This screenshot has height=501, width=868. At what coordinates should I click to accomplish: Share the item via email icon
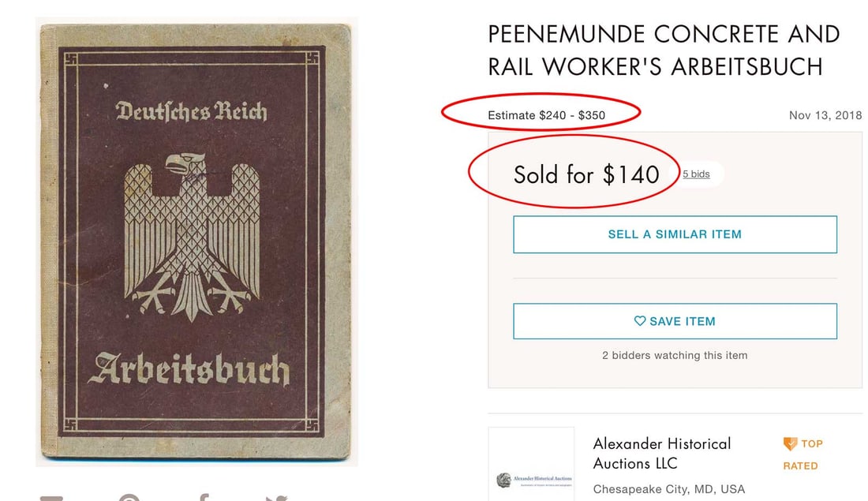[x=52, y=498]
